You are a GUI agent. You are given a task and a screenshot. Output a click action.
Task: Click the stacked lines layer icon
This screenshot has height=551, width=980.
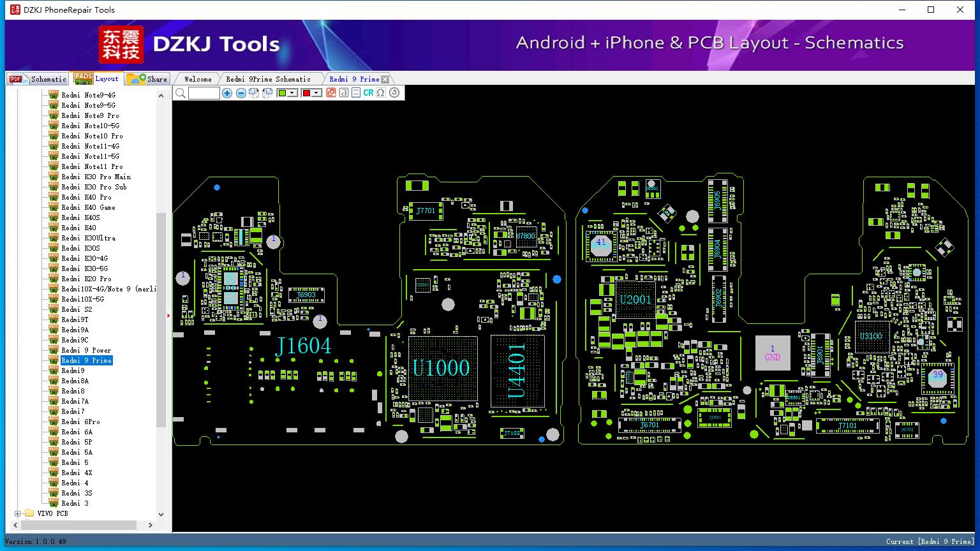355,93
